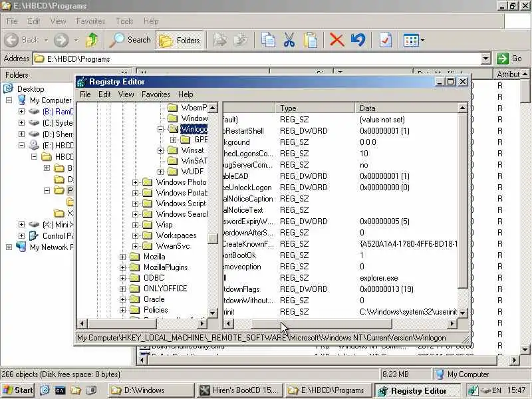The width and height of the screenshot is (532, 399).
Task: Expand the Winsat registry key
Action: pos(160,150)
